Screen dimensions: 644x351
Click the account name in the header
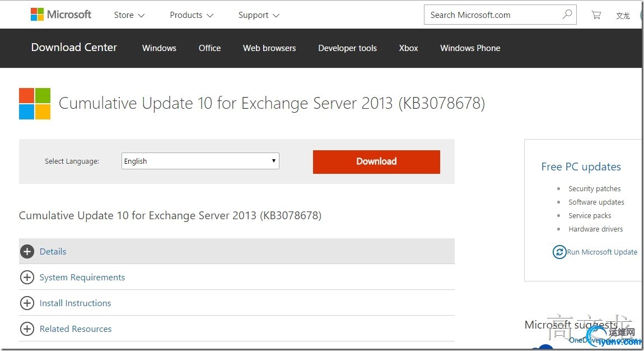coord(623,16)
